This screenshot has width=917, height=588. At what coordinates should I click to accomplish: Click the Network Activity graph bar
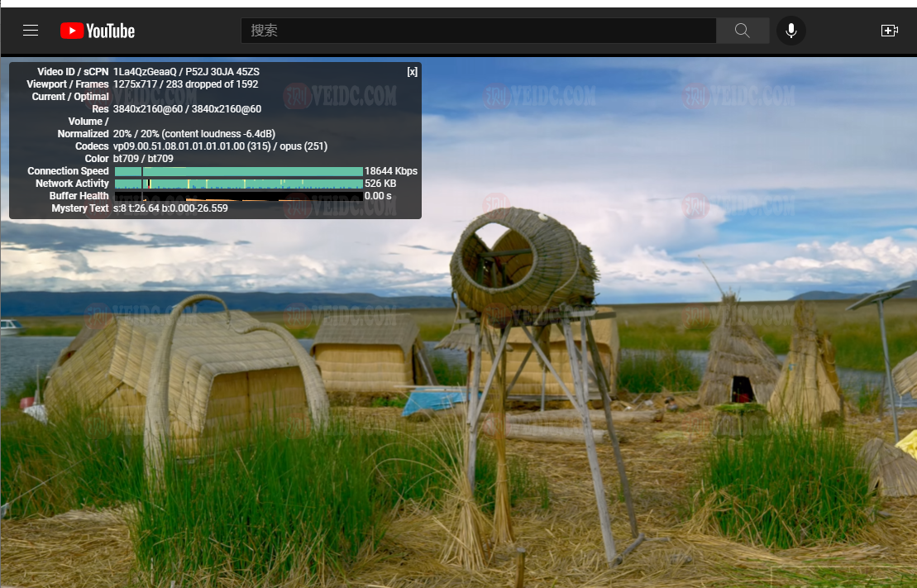tap(238, 184)
